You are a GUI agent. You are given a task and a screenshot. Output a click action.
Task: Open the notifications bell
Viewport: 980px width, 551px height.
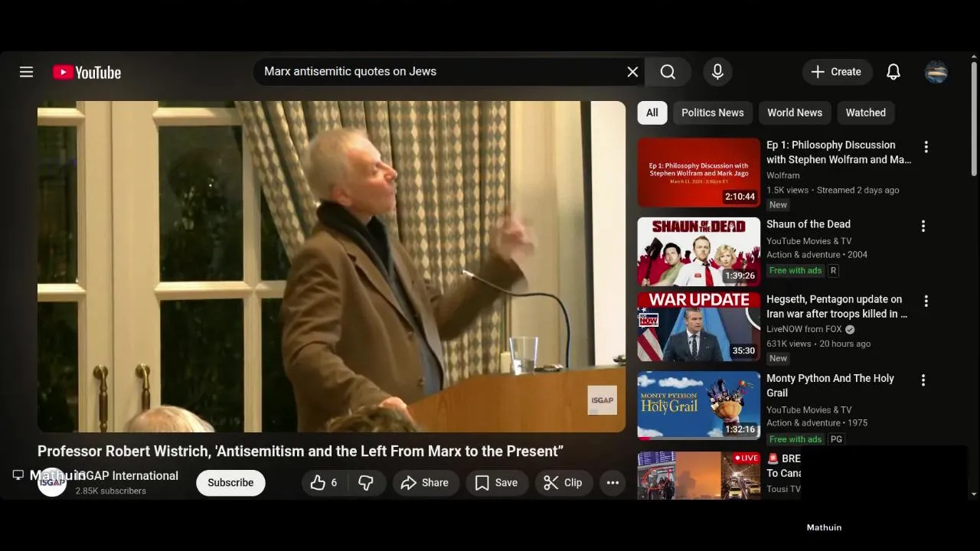pyautogui.click(x=893, y=72)
